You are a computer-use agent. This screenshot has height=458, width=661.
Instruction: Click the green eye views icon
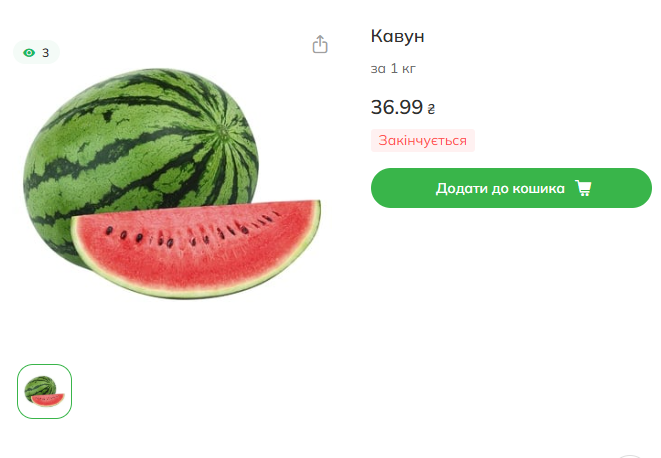coord(29,53)
